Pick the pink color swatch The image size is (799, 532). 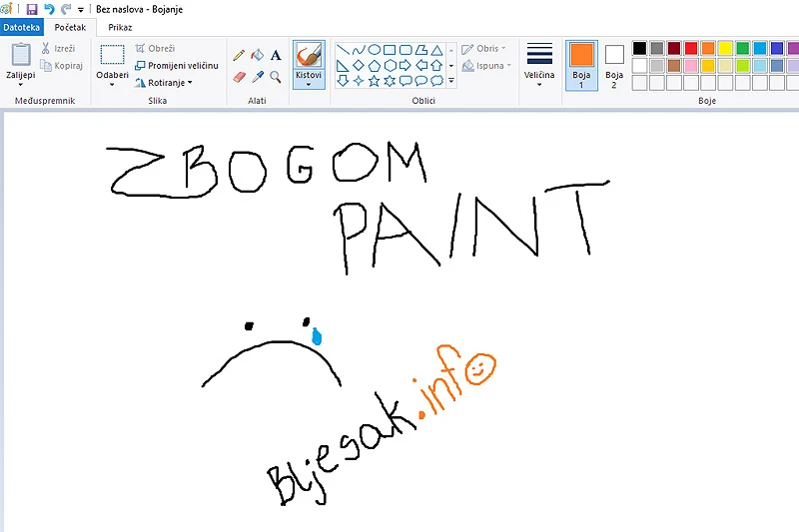pyautogui.click(x=691, y=65)
